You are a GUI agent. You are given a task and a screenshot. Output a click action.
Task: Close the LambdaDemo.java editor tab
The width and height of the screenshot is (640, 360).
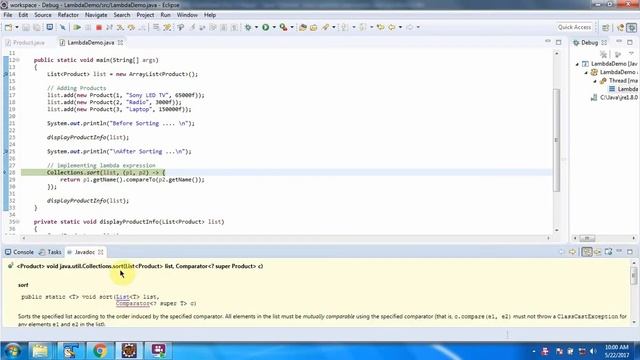click(x=120, y=42)
